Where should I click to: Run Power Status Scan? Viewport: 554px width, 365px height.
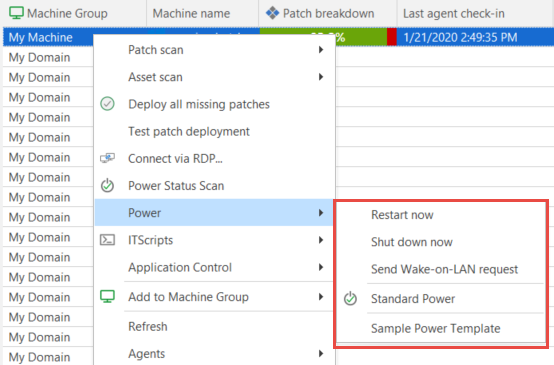214,186
